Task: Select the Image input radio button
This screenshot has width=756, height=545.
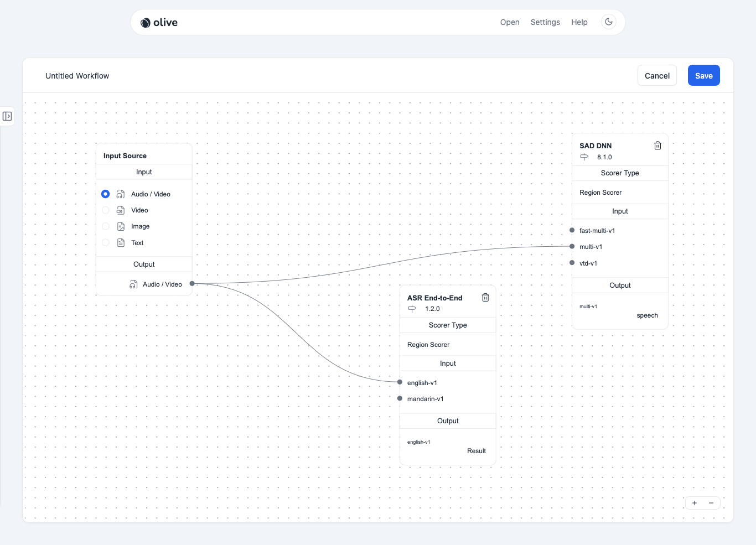Action: coord(105,226)
